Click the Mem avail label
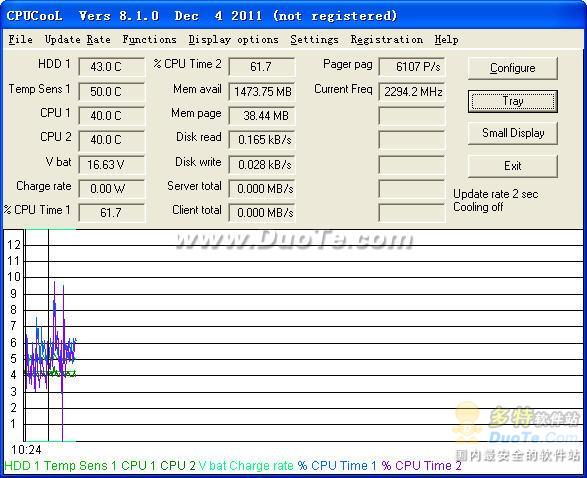This screenshot has width=587, height=478. pos(197,89)
